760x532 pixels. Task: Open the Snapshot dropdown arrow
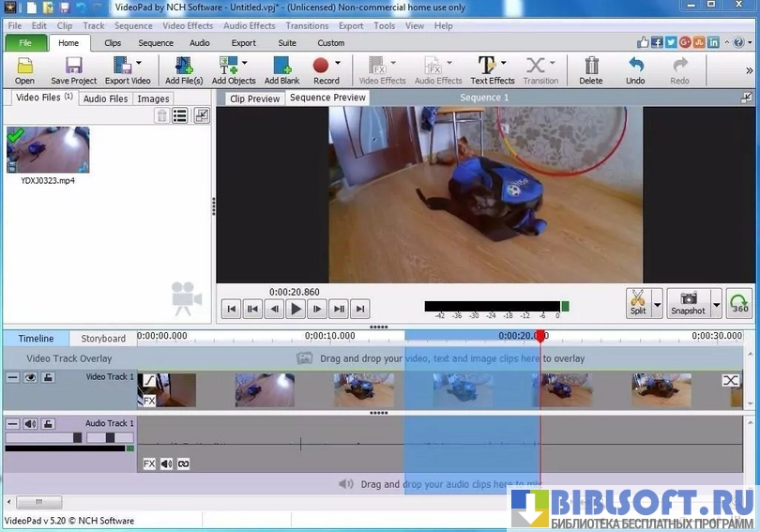[x=717, y=304]
